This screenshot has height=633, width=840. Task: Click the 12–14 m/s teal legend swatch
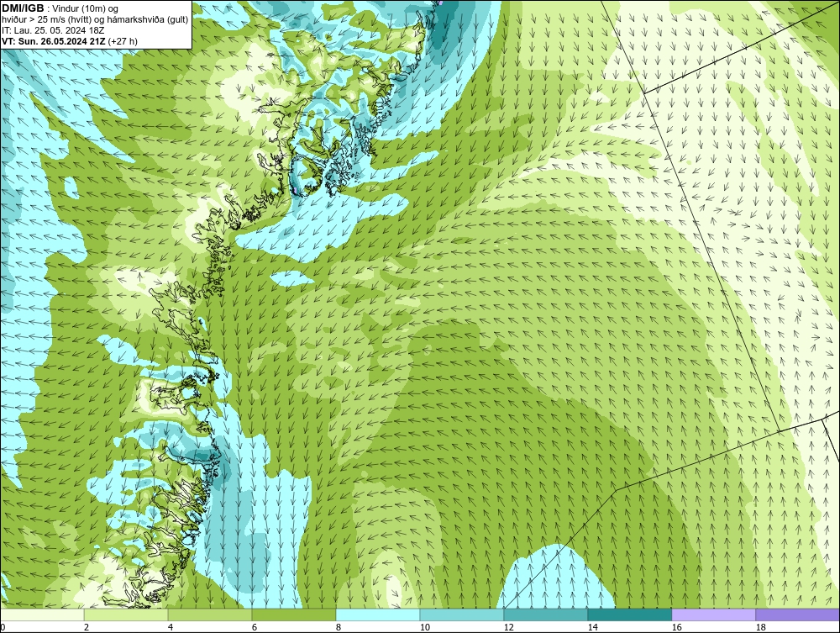(x=545, y=615)
